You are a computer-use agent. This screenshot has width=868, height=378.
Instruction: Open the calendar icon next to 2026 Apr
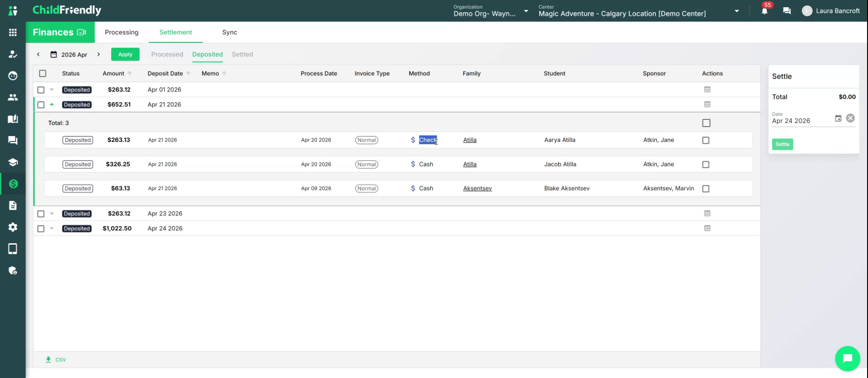click(x=54, y=54)
